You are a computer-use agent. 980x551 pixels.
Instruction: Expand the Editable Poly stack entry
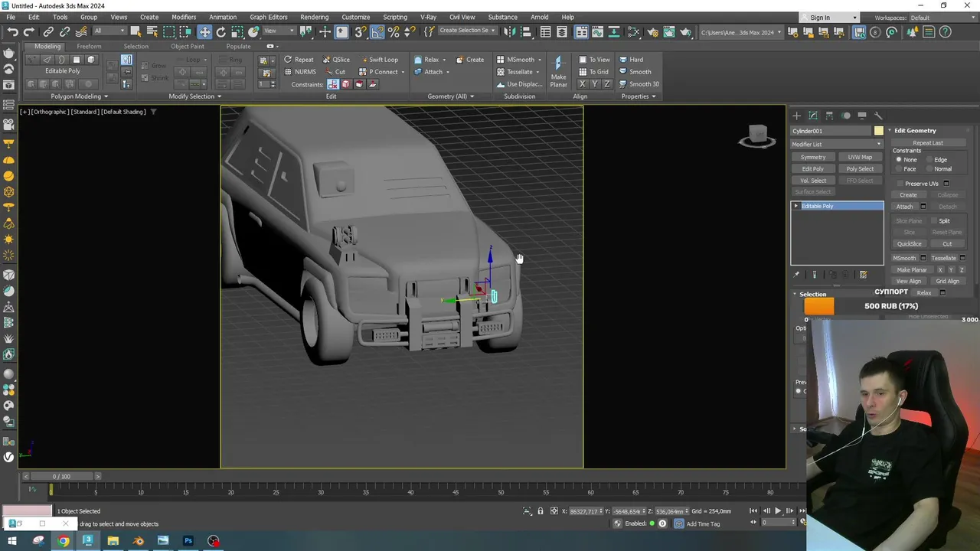click(796, 206)
